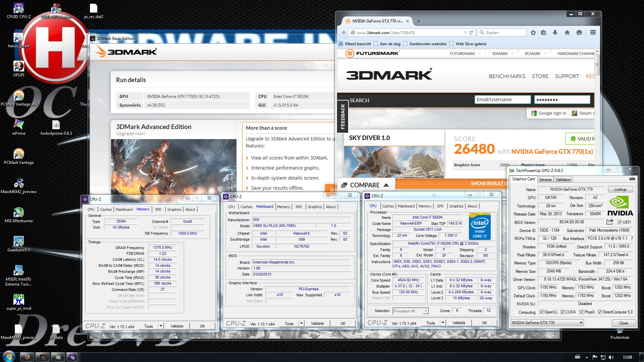Open the pi_data file icon
This screenshot has width=644, height=362.
coord(56,331)
